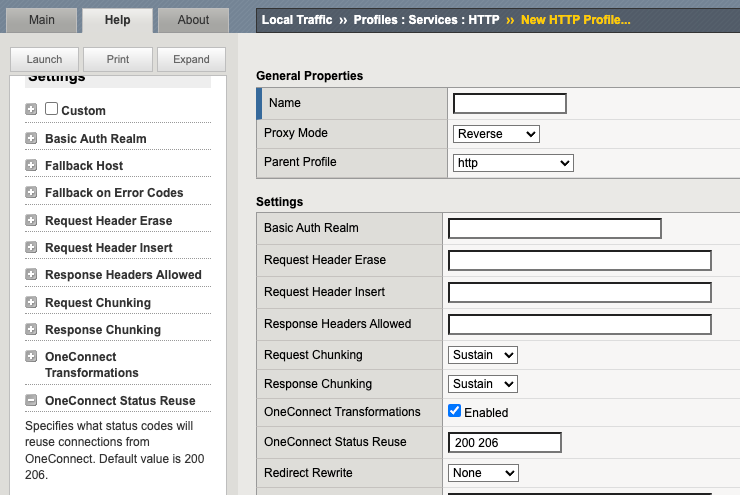Expand the Fallback Host help entry
The width and height of the screenshot is (740, 495).
(31, 166)
